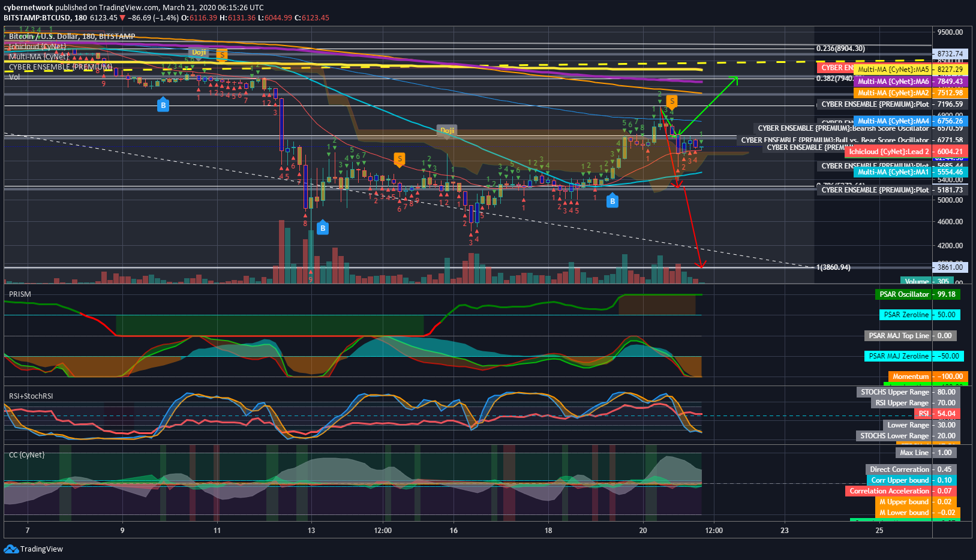This screenshot has height=560, width=976.
Task: Click the 3861.00 price axis label
Action: [950, 267]
